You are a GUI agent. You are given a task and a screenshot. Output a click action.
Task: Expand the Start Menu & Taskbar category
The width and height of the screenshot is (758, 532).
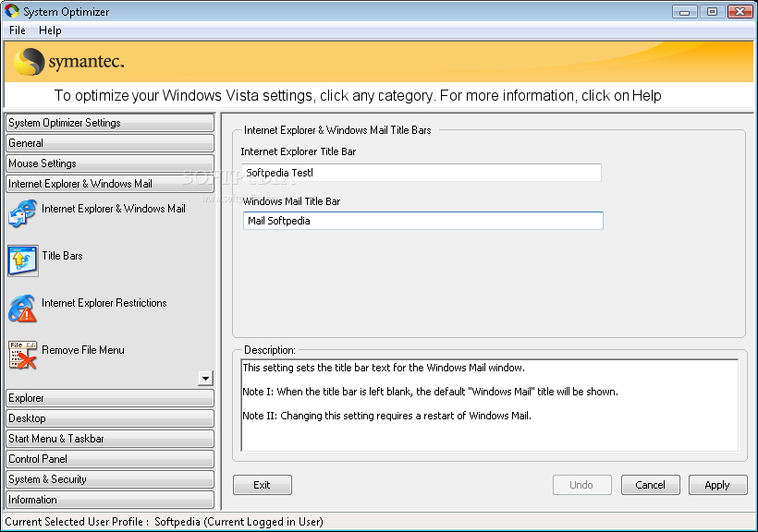[x=110, y=439]
